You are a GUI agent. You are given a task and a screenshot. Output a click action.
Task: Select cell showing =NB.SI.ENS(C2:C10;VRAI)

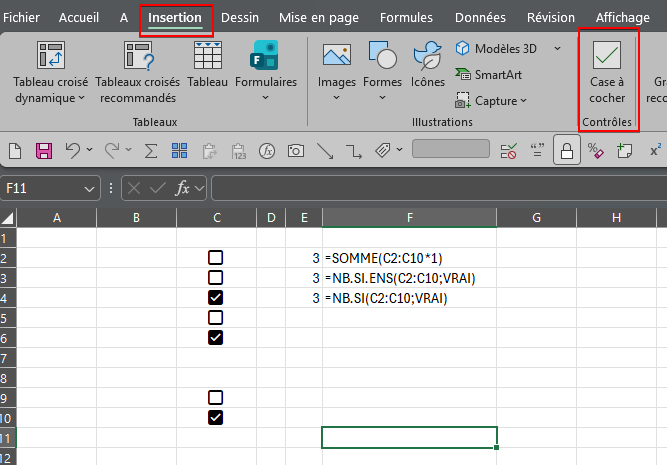(x=409, y=278)
